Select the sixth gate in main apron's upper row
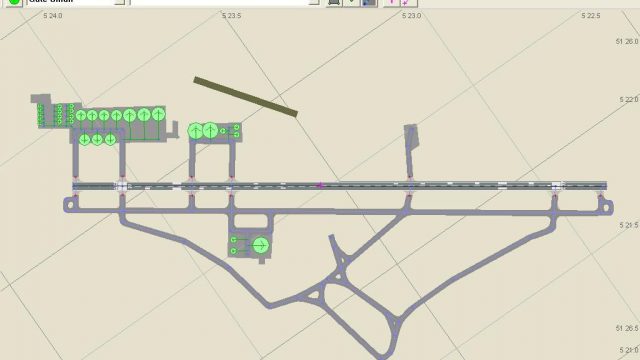Viewport: 640px width, 360px height. 144,115
